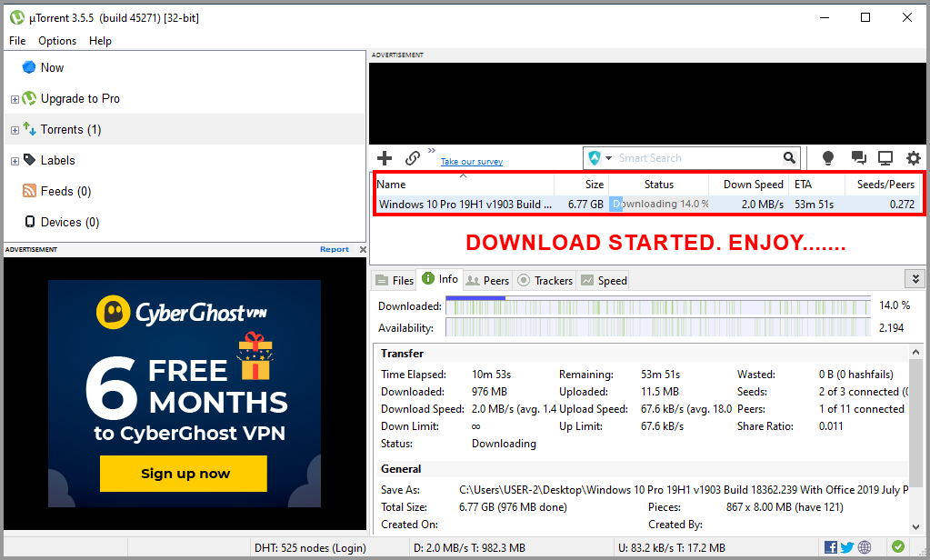The width and height of the screenshot is (930, 560).
Task: Switch to the Trackers tab
Action: click(x=545, y=281)
